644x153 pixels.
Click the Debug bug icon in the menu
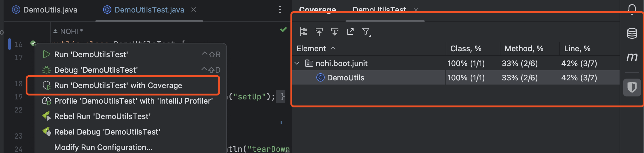(x=46, y=70)
